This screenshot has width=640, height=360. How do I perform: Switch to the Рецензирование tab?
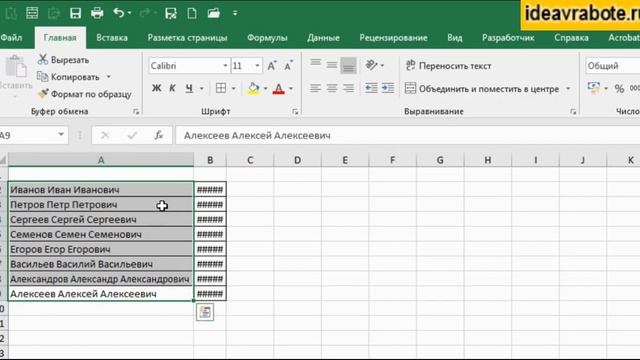[393, 38]
